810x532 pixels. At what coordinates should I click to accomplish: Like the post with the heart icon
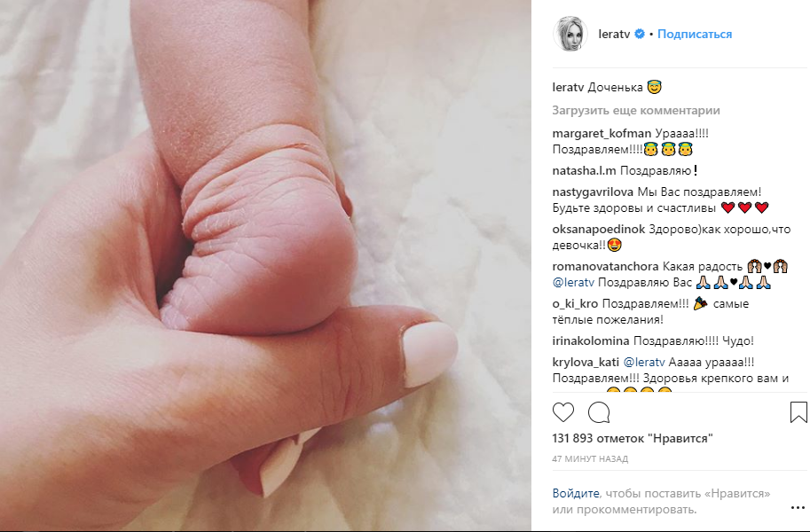tap(563, 412)
